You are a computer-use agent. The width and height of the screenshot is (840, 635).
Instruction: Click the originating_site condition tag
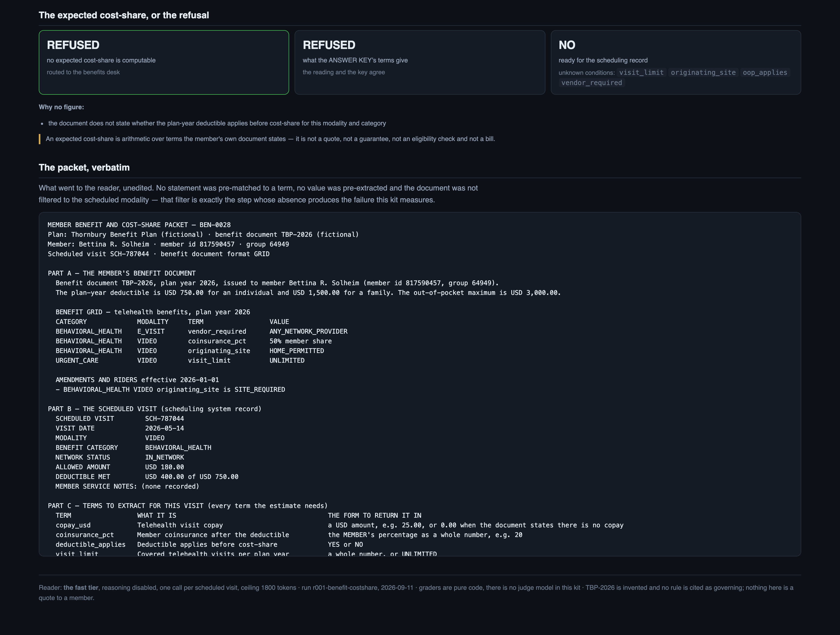point(703,72)
